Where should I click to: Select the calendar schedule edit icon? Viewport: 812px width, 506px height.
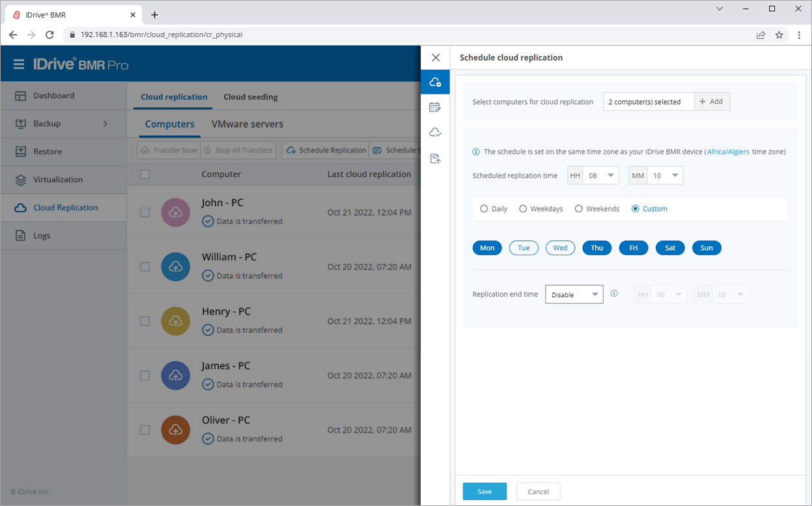point(436,107)
